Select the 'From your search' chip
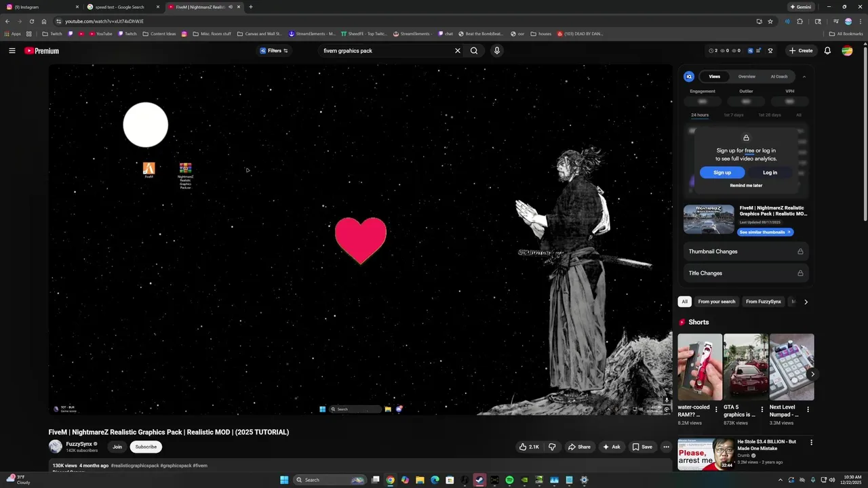This screenshot has width=868, height=488. coord(717,302)
